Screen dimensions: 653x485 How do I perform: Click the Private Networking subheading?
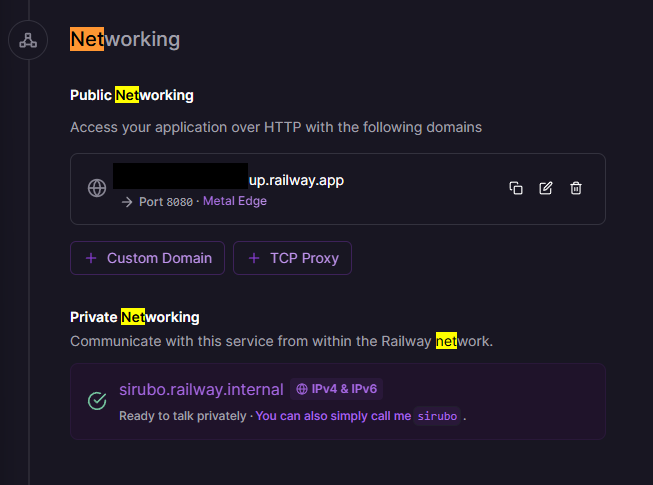point(134,317)
